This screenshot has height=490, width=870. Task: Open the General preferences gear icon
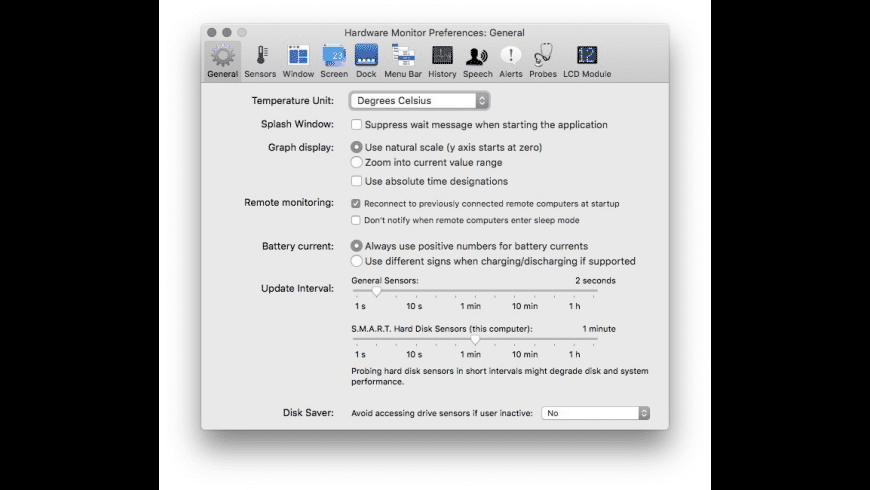222,55
